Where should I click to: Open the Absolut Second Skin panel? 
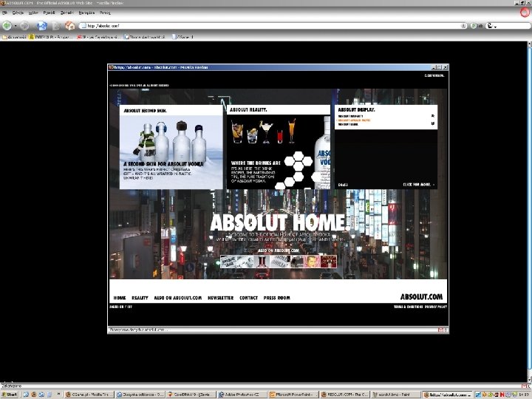pos(171,147)
